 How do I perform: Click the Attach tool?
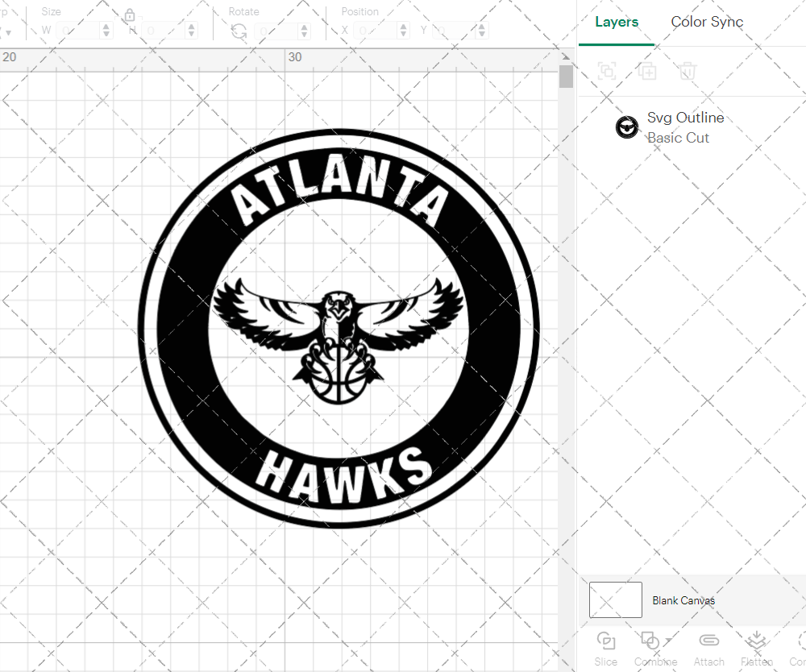click(x=708, y=641)
